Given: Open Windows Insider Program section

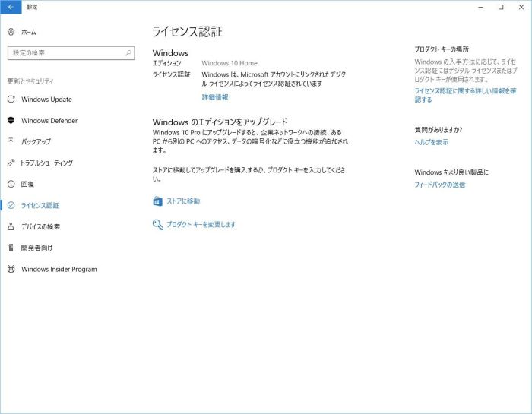Looking at the screenshot, I should coord(59,269).
